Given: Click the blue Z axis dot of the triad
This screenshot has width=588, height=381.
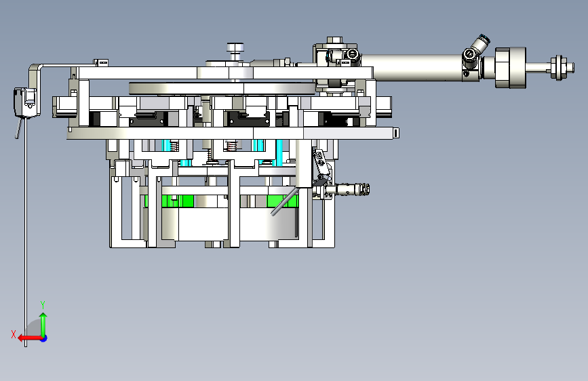Looking at the screenshot, I should (44, 338).
